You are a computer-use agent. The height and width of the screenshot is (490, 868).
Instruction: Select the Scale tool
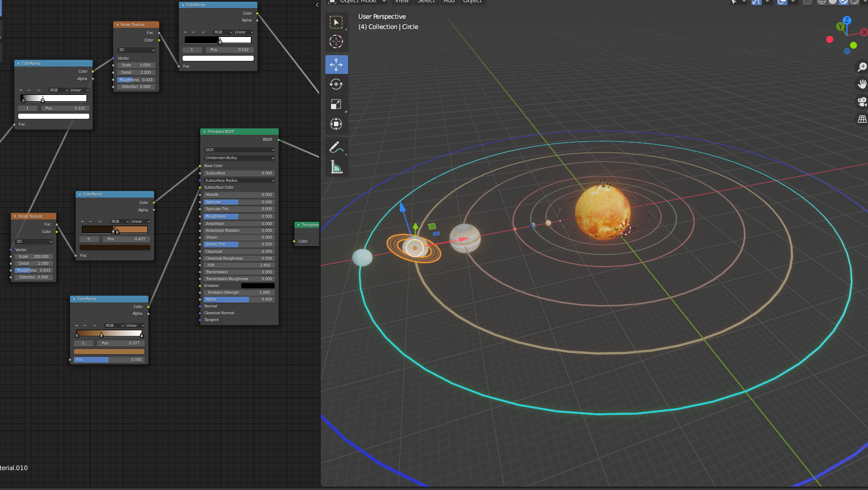tap(336, 104)
